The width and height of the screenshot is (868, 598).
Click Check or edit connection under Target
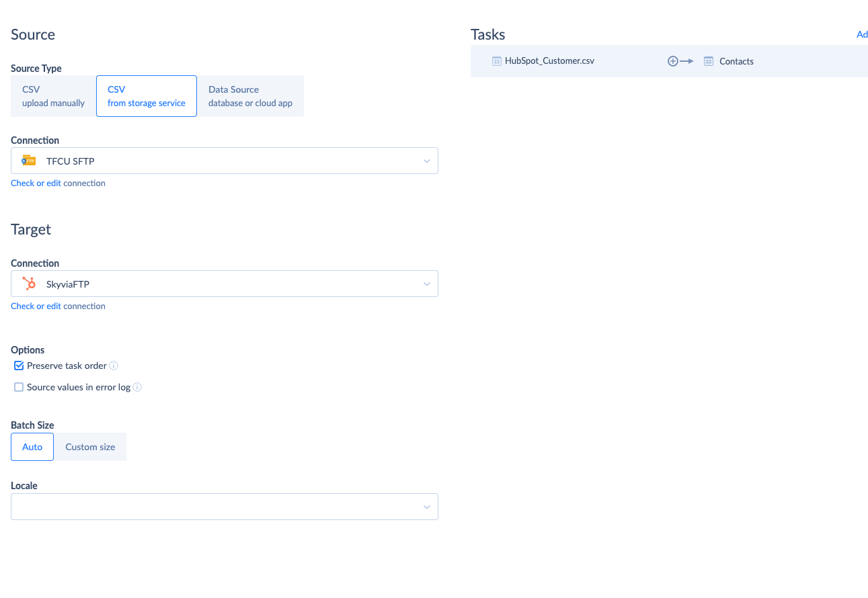58,306
